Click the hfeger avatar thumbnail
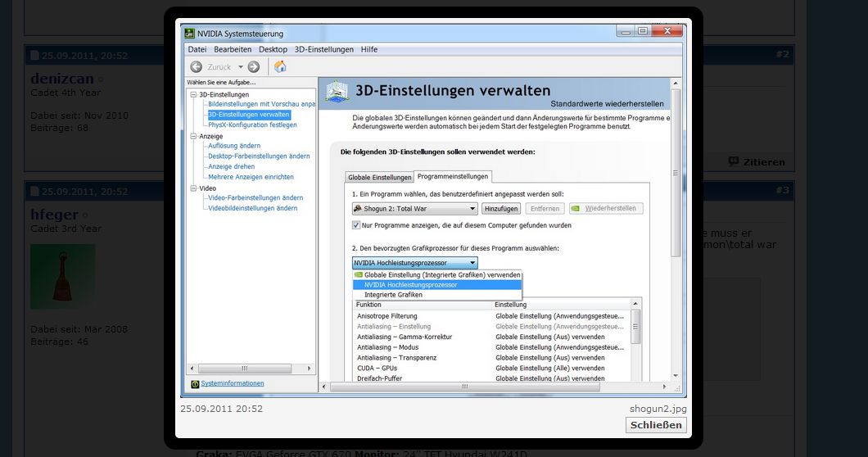868x457 pixels. pos(63,276)
